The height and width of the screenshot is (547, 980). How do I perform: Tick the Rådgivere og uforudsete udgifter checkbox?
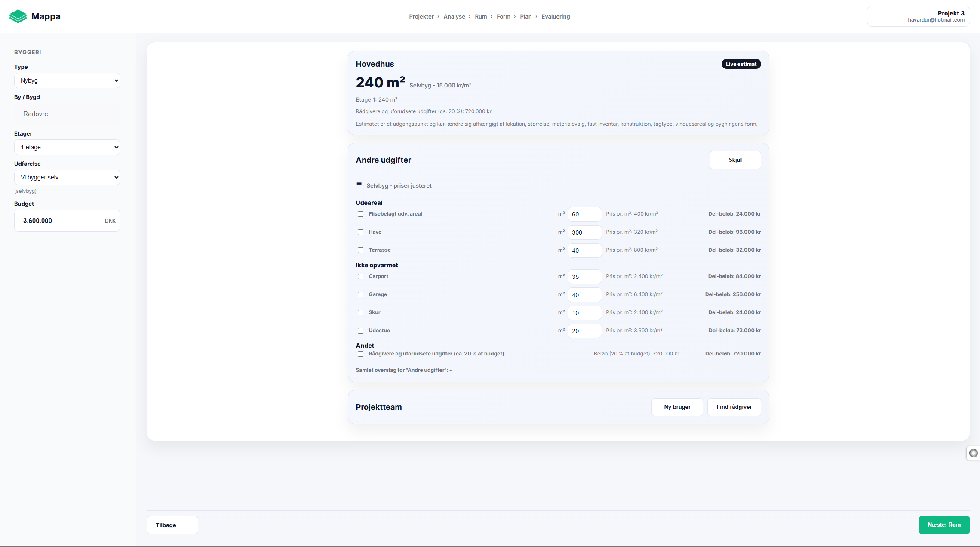[x=360, y=354]
